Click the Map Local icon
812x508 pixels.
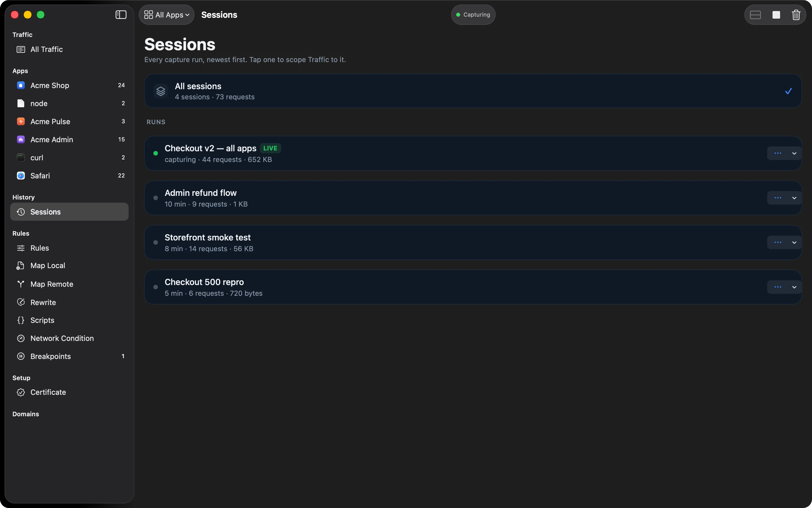coord(20,266)
